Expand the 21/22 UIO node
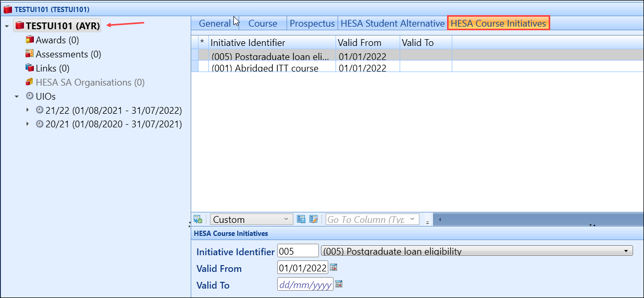The height and width of the screenshot is (298, 644). coord(28,111)
